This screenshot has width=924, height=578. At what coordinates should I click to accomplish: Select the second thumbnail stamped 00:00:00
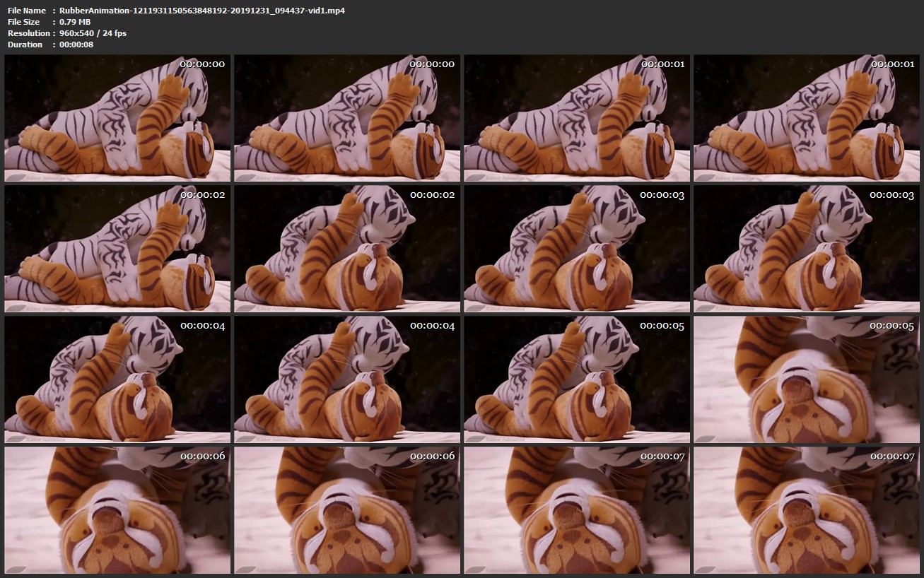point(347,118)
